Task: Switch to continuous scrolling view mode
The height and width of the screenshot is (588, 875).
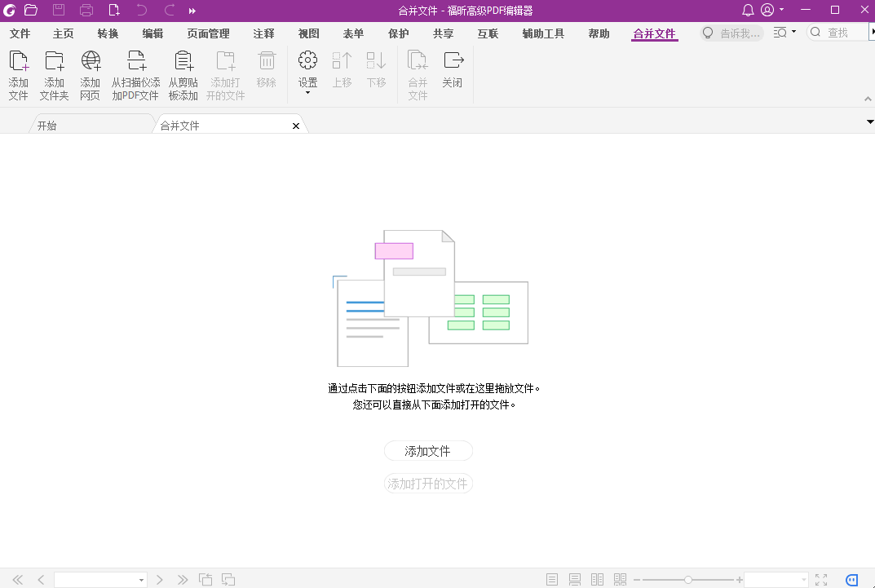Action: 574,579
